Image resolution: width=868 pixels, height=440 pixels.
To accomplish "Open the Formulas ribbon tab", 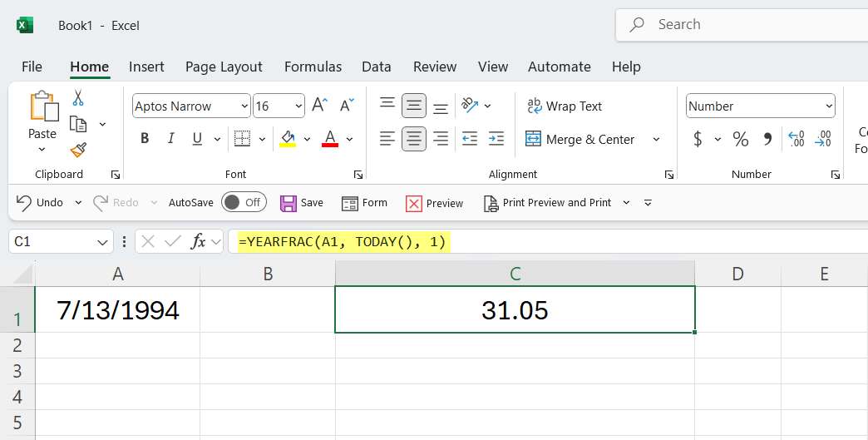I will (313, 67).
